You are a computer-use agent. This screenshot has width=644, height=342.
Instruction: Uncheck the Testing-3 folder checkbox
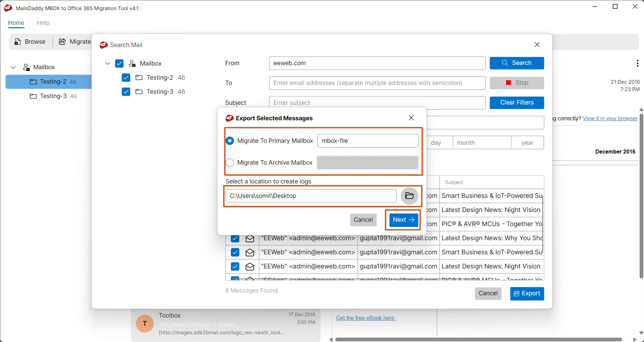(126, 92)
